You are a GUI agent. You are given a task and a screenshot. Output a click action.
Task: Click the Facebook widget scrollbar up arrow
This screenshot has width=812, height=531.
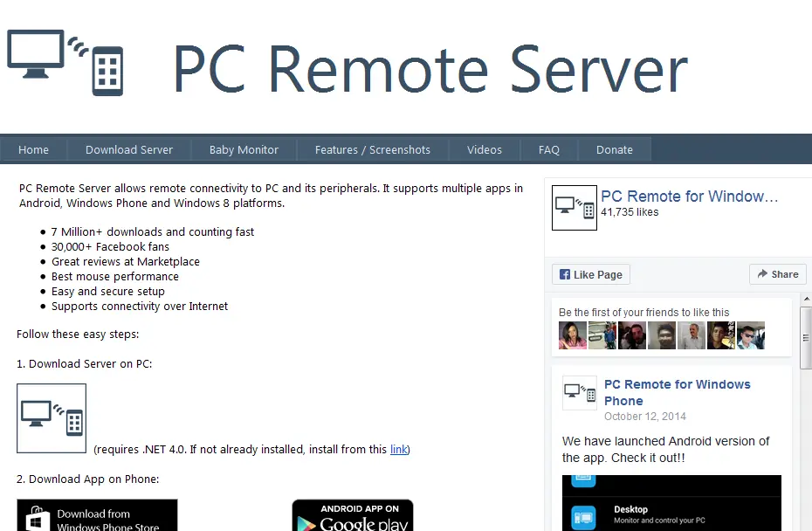pyautogui.click(x=806, y=300)
